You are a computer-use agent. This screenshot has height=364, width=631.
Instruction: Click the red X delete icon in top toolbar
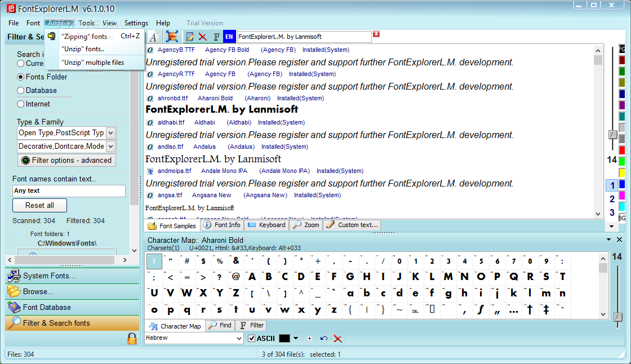(202, 37)
